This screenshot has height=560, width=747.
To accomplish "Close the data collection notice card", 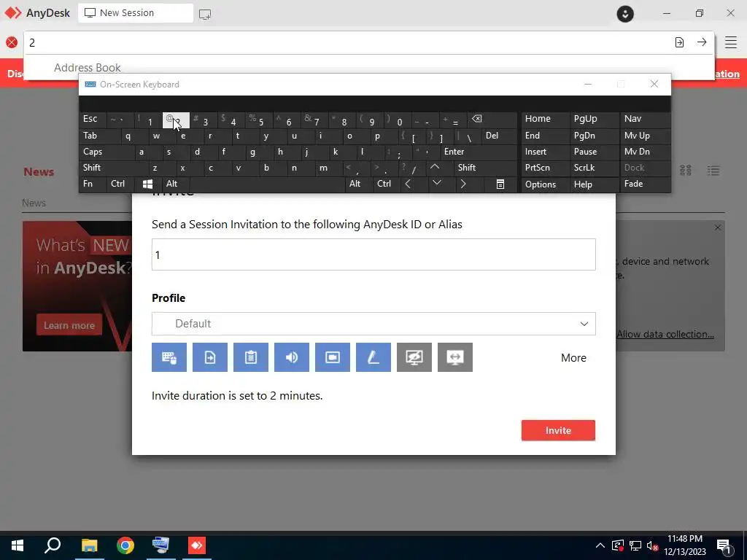I will (x=718, y=228).
